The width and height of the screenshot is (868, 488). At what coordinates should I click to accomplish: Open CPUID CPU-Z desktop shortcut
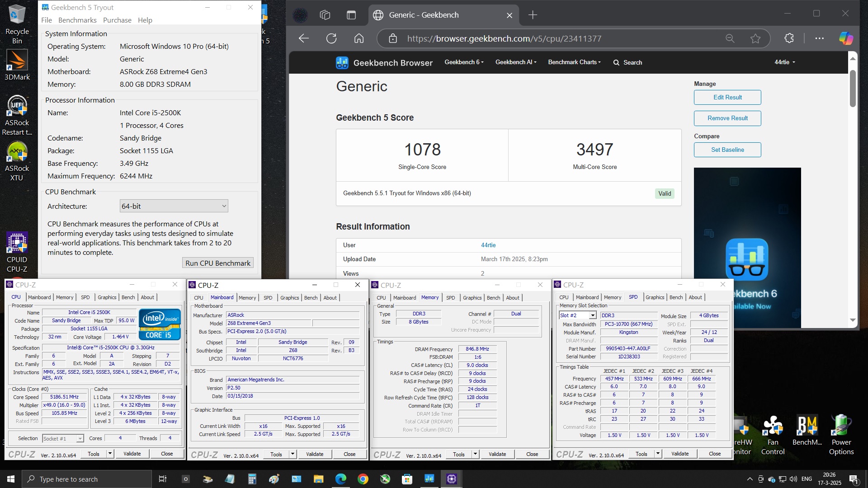click(17, 252)
